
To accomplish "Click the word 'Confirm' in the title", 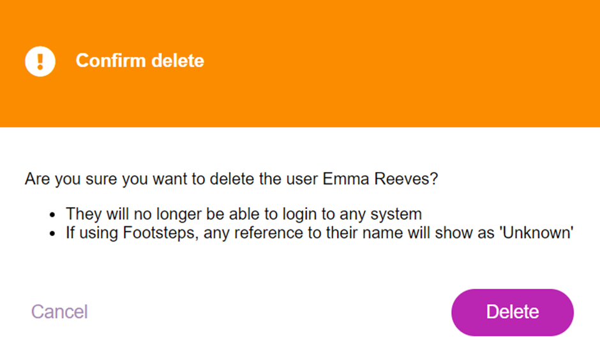I will (x=111, y=61).
